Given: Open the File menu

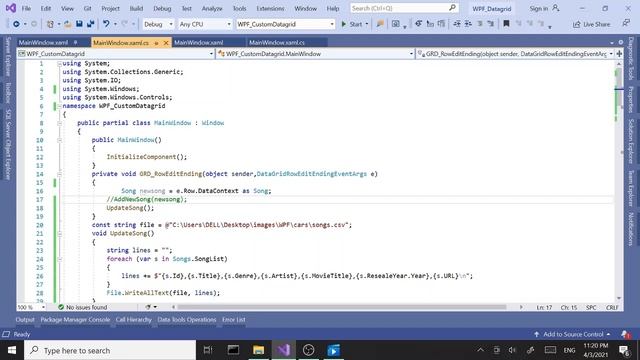Looking at the screenshot, I should [26, 8].
